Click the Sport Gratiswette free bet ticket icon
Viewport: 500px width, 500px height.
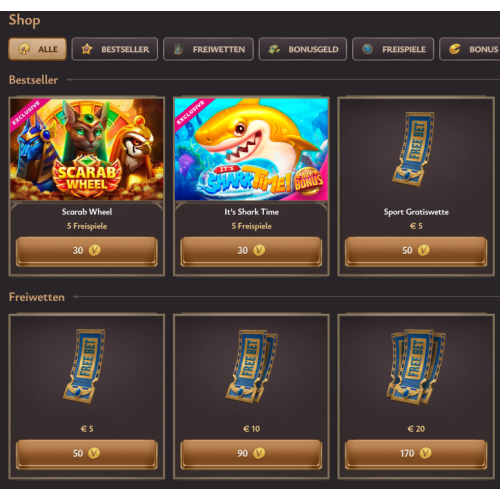(414, 149)
